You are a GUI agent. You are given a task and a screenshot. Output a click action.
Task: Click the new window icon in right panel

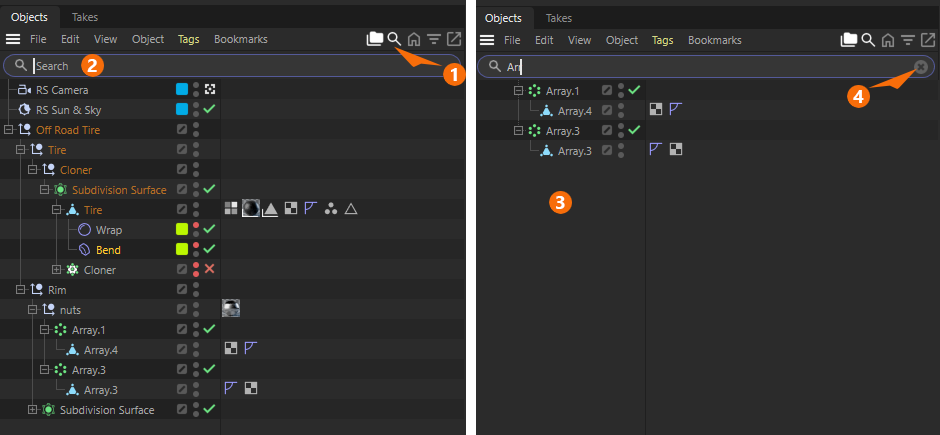pos(928,40)
